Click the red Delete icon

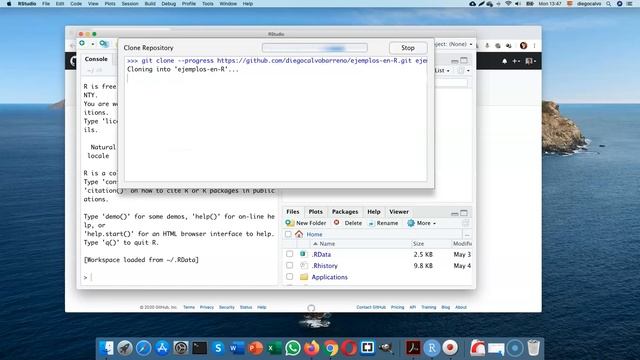[x=336, y=222]
